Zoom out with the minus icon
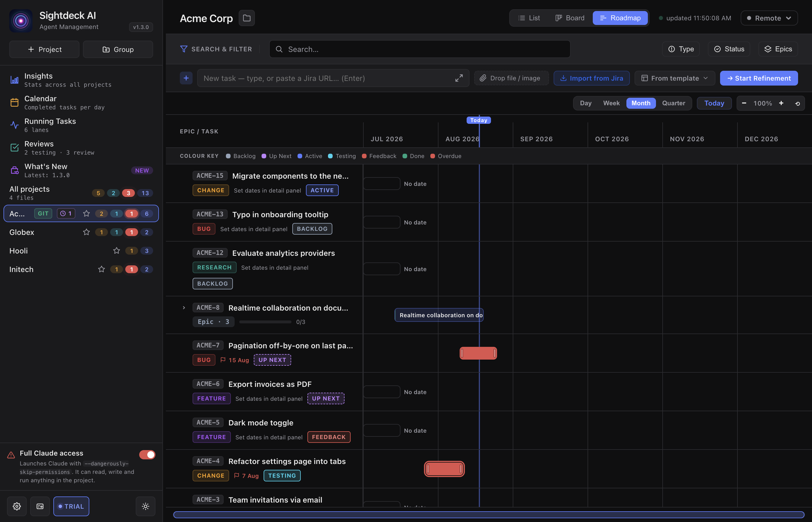812x522 pixels. click(744, 103)
